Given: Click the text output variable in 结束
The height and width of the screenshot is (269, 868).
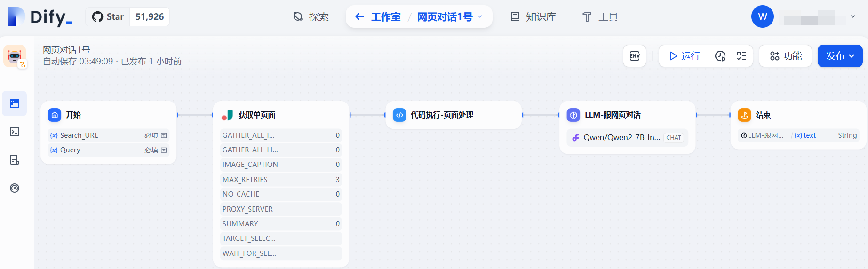Looking at the screenshot, I should click(805, 135).
